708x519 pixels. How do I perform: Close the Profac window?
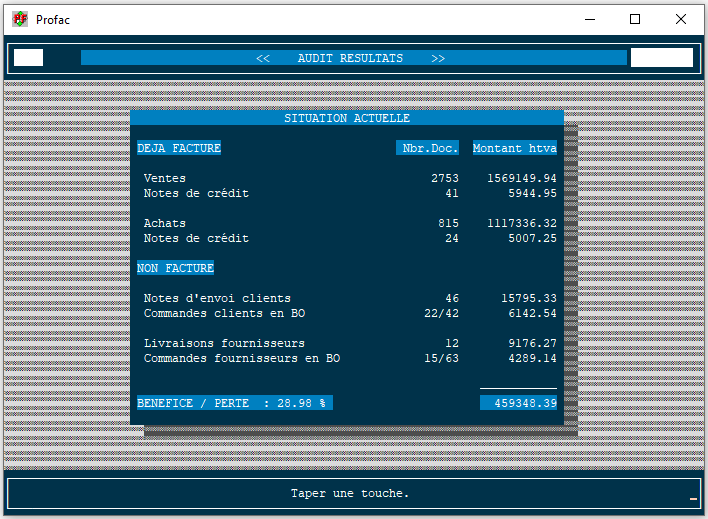(x=681, y=19)
